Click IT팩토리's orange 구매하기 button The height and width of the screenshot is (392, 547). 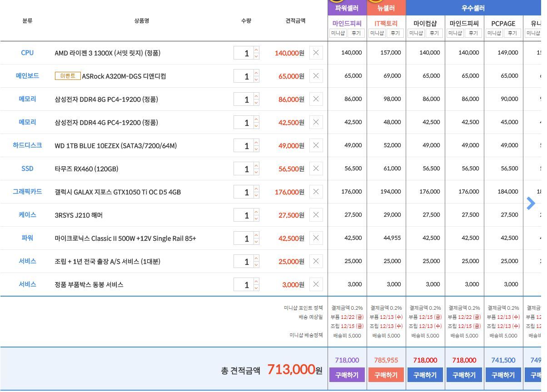pyautogui.click(x=386, y=375)
